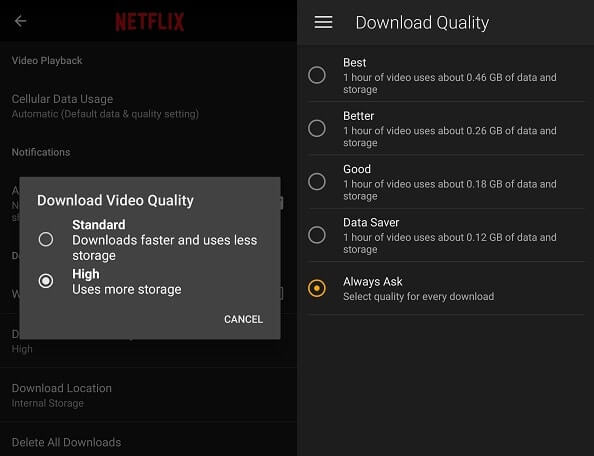Click the 'Best' option label
The image size is (594, 456).
355,62
